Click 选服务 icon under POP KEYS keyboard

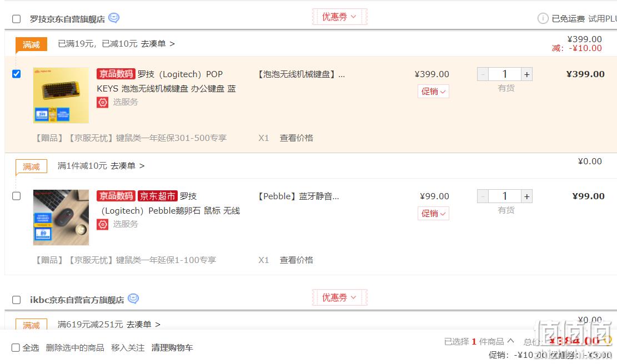coord(102,102)
